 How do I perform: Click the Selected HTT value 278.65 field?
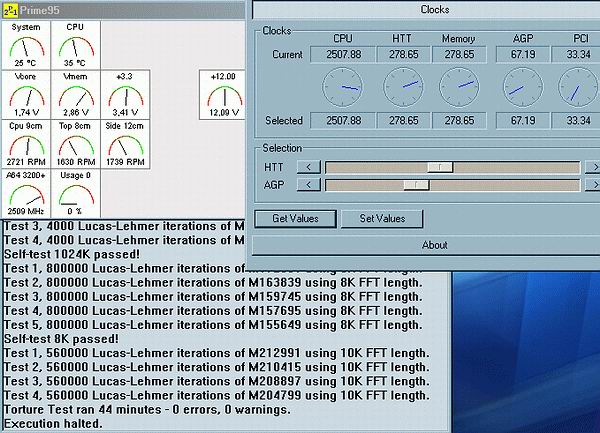pyautogui.click(x=403, y=120)
